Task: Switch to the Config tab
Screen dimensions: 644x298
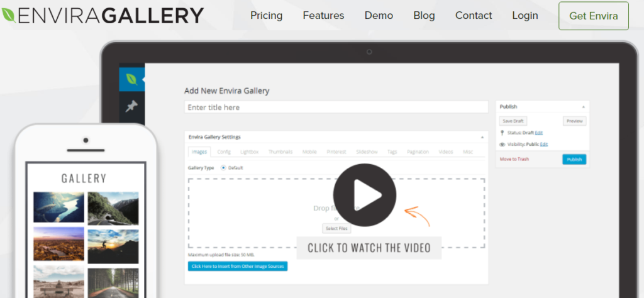Action: click(x=224, y=152)
